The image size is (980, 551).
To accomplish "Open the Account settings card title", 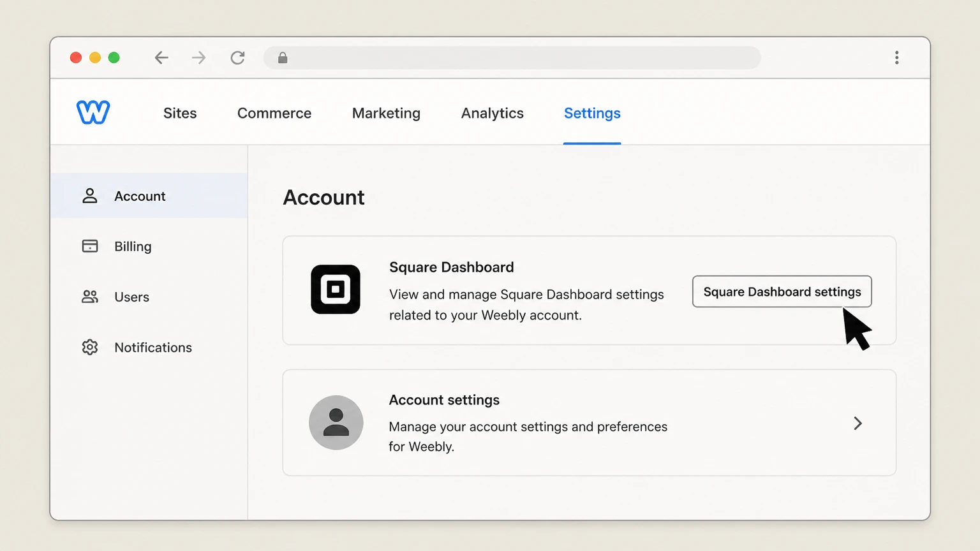I will tap(444, 400).
